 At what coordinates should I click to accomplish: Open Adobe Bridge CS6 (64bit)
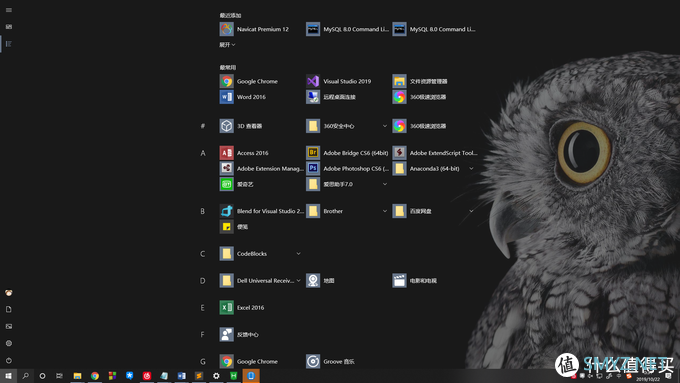pos(347,153)
